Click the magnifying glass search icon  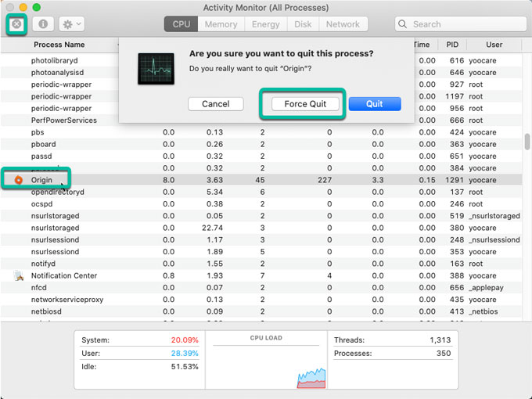404,24
